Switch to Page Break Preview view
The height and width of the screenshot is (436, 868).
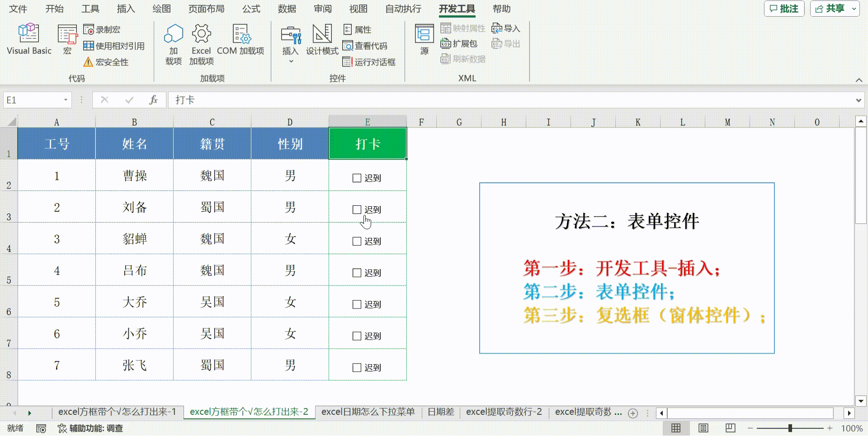730,428
